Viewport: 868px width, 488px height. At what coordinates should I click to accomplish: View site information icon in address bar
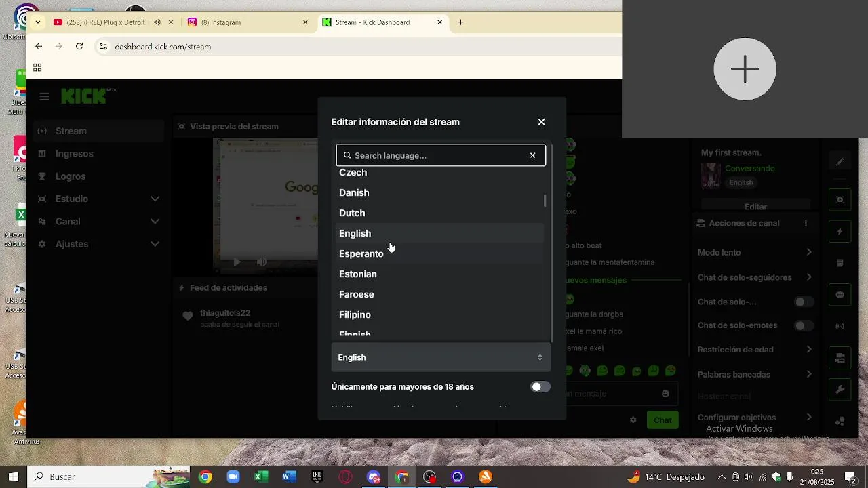pos(103,47)
